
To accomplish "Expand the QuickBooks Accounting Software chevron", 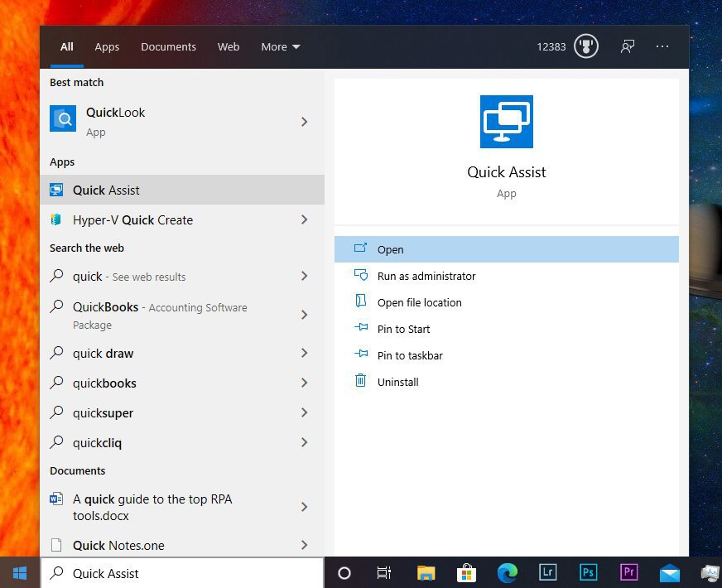I will point(304,315).
